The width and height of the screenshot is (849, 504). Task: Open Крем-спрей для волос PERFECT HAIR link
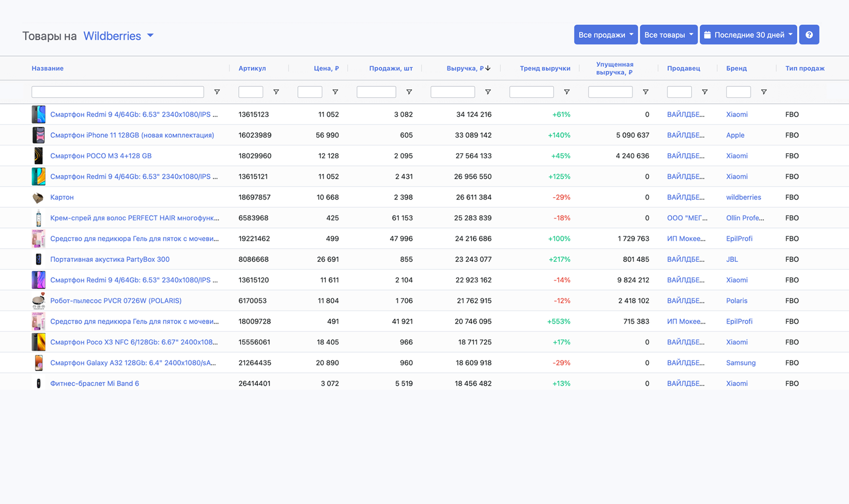(135, 218)
